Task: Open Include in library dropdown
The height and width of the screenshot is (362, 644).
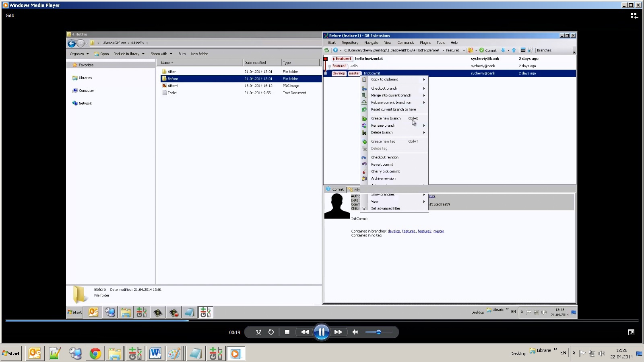Action: point(129,54)
